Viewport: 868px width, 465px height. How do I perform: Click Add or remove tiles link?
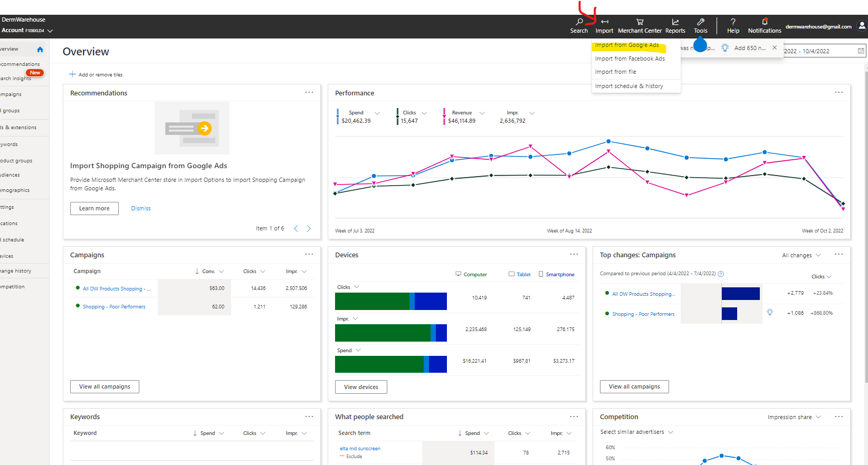coord(100,75)
